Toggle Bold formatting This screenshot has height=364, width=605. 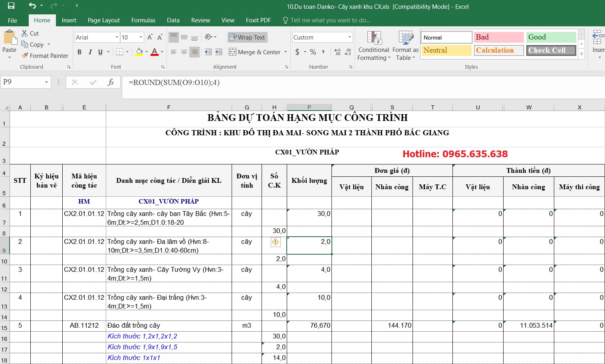79,52
